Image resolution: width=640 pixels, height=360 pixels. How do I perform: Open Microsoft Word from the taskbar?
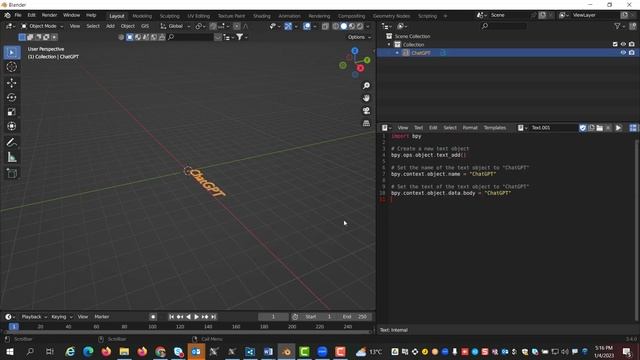(268, 351)
